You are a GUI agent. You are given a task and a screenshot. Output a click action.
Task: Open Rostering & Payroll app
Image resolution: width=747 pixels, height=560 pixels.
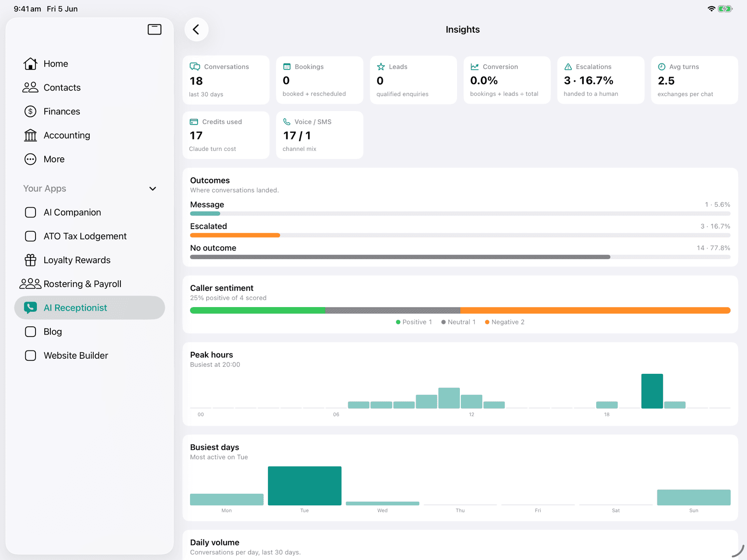click(90, 284)
